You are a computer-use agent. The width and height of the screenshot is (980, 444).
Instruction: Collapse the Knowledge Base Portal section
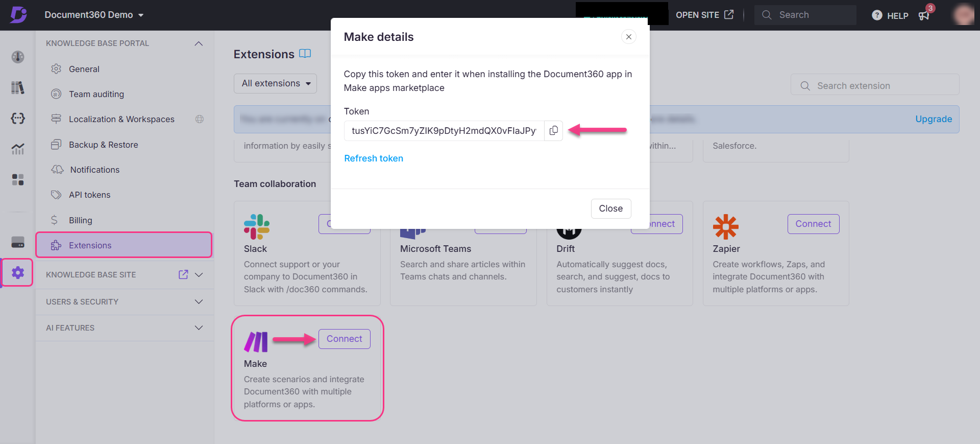click(x=199, y=43)
